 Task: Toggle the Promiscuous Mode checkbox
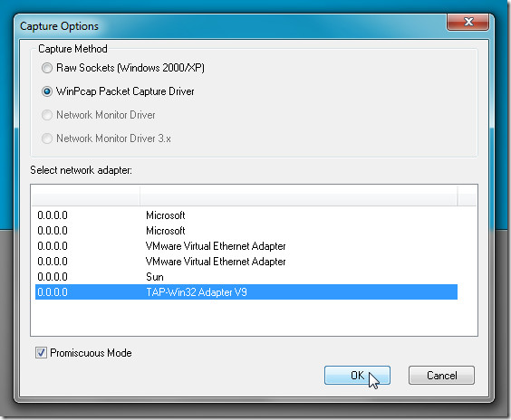click(x=41, y=353)
